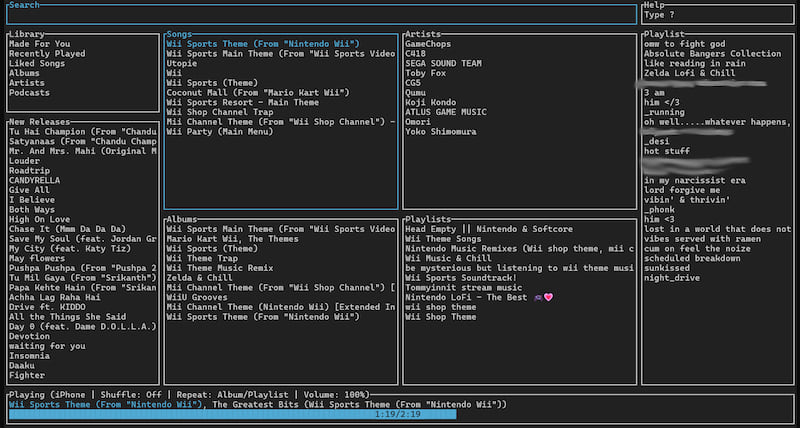The width and height of the screenshot is (800, 428).
Task: Play 'Wii Party (Main Menu)' song
Action: [220, 132]
